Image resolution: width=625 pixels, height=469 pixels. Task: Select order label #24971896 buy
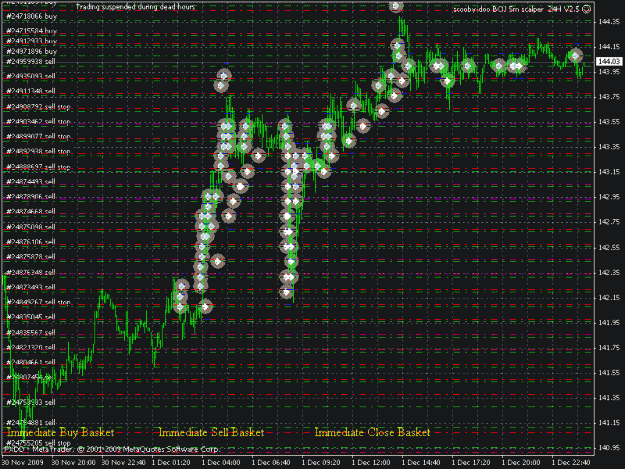click(31, 51)
